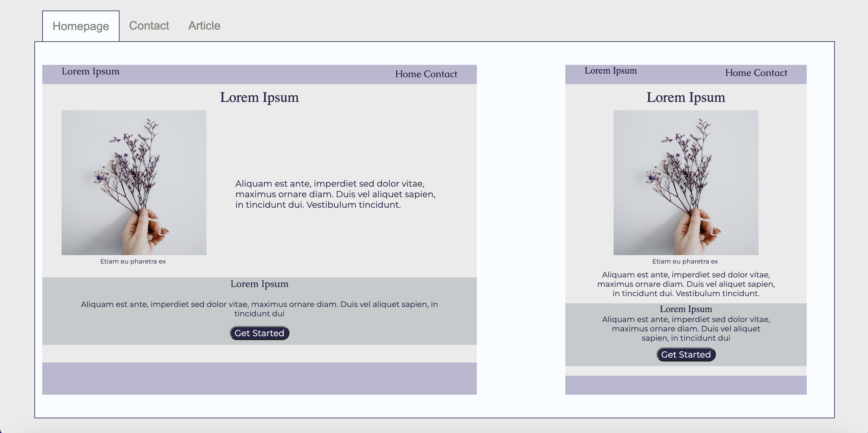Select the Homepage tab
868x433 pixels.
pyautogui.click(x=81, y=26)
